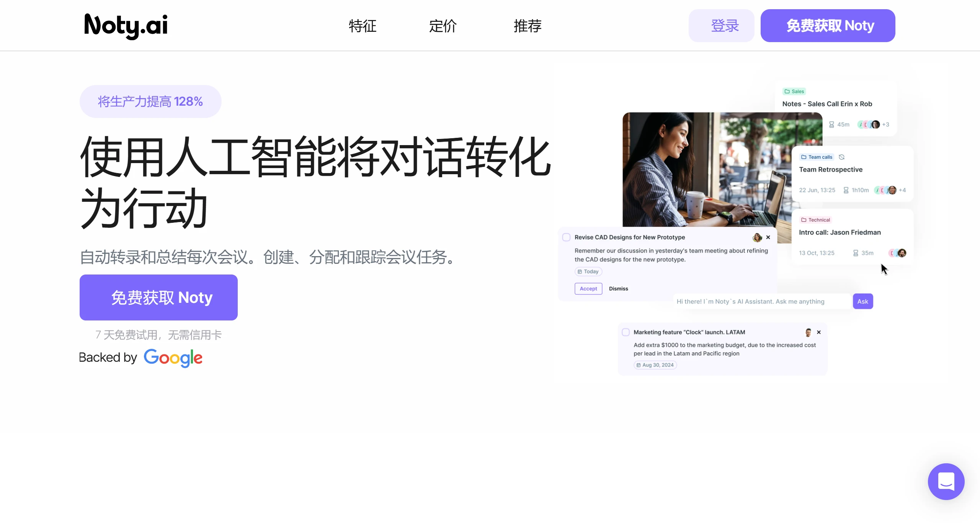The width and height of the screenshot is (980, 523).
Task: Click the Google logo next to Backed by
Action: pos(173,358)
